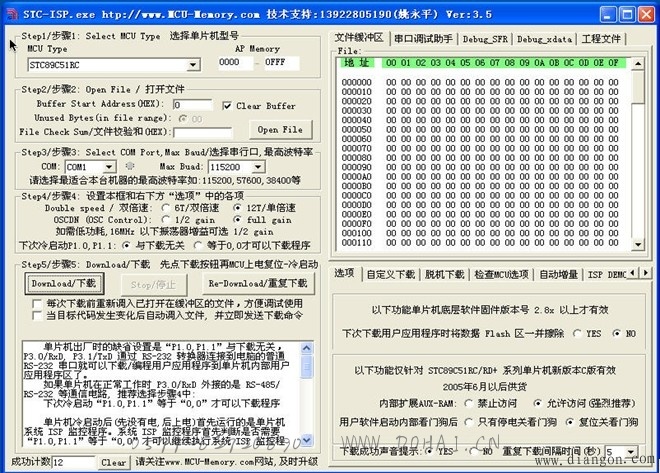Viewport: 660px width, 473px height.
Task: Click the tab strip left scroll arrow
Action: [x=633, y=273]
